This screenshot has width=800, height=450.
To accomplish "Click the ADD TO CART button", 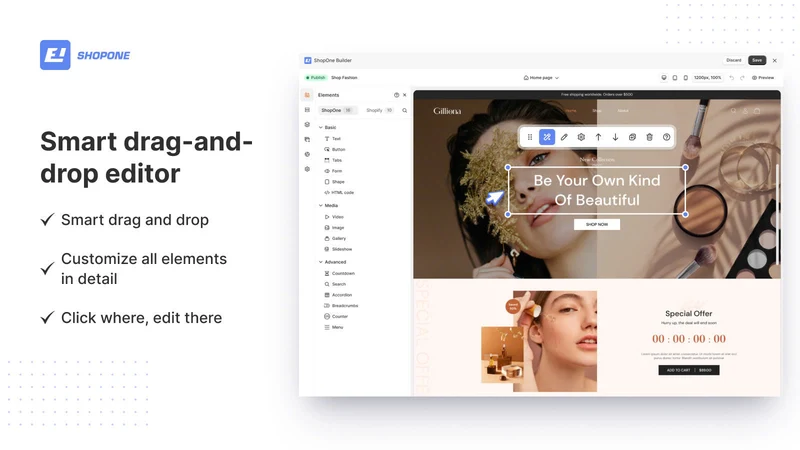I will click(689, 370).
